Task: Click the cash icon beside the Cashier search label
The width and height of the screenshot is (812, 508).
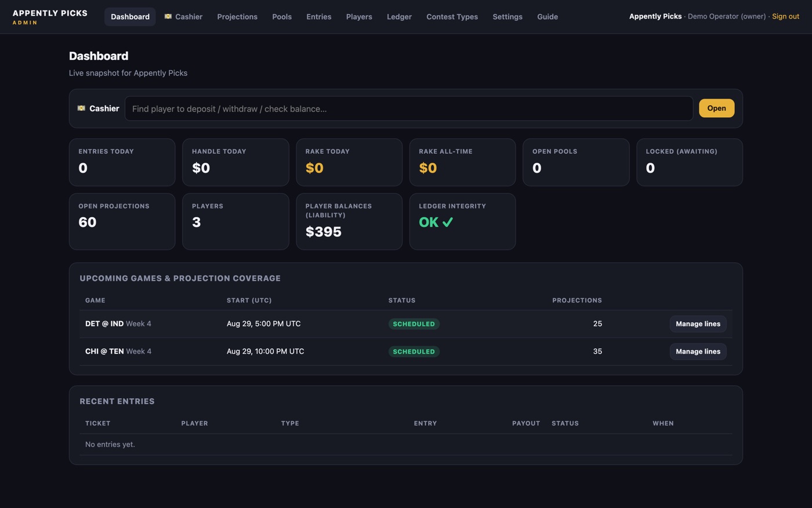Action: click(81, 108)
